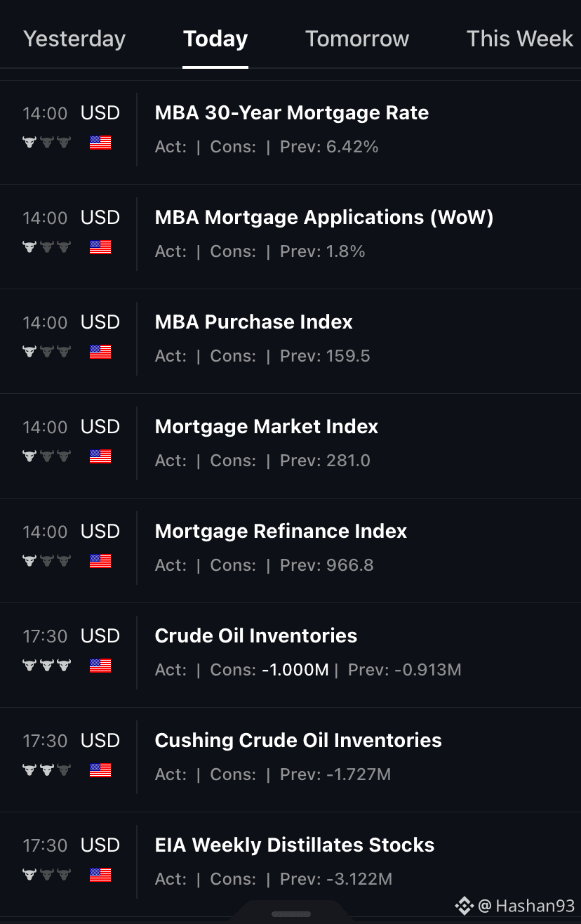Open the This Week tab
The image size is (581, 924).
(520, 39)
